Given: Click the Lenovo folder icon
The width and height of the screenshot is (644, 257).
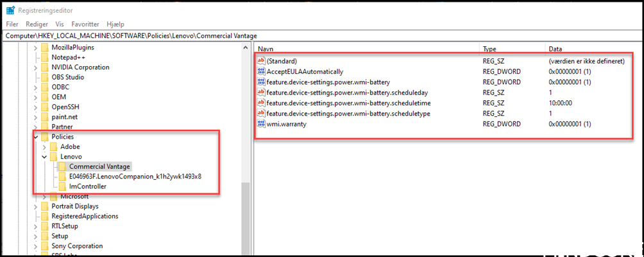Looking at the screenshot, I should (x=53, y=157).
